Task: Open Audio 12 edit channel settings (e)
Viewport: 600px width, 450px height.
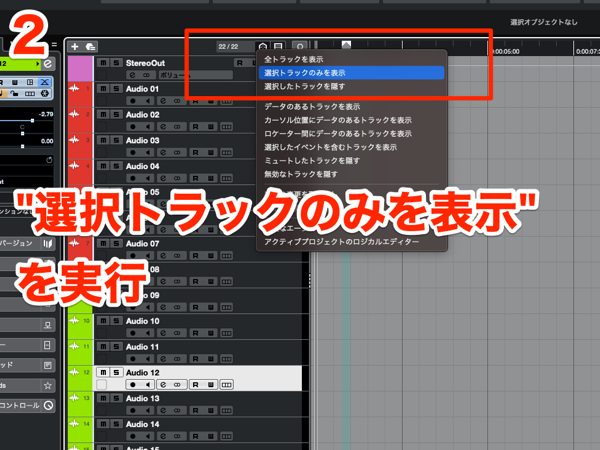Action: point(163,385)
